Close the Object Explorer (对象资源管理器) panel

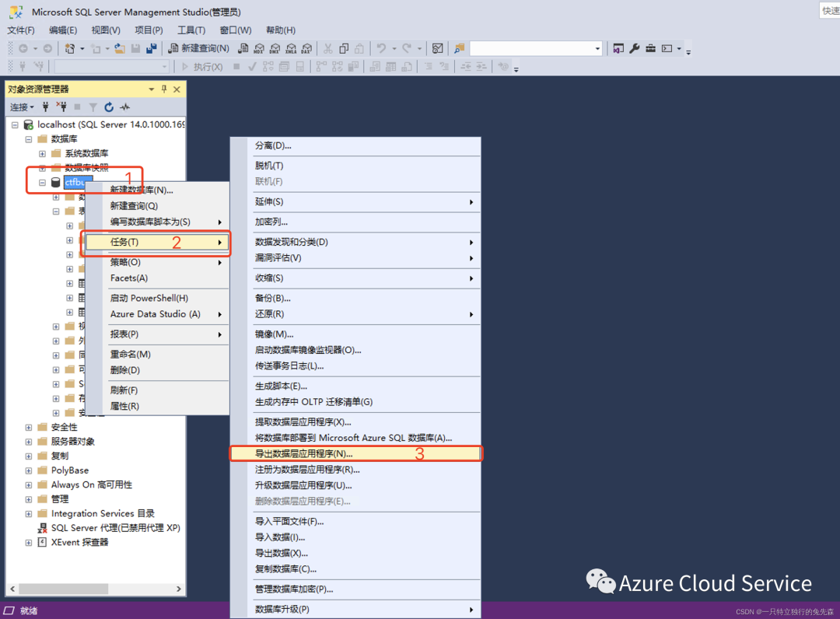(177, 89)
